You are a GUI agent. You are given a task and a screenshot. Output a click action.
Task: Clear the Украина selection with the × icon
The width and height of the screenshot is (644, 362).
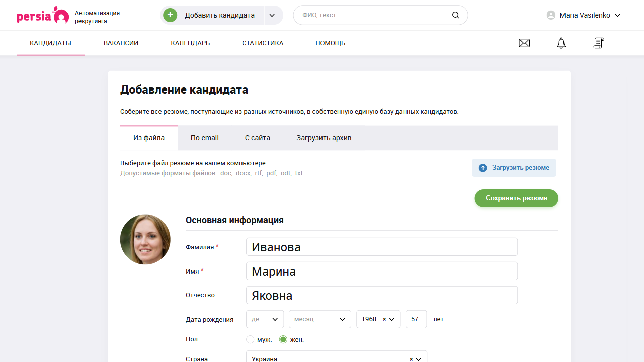point(411,359)
